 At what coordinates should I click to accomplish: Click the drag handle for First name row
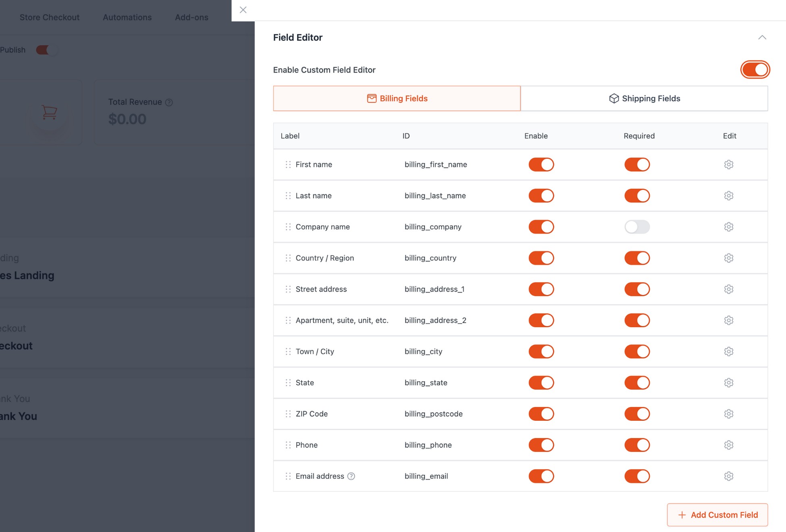pyautogui.click(x=288, y=164)
